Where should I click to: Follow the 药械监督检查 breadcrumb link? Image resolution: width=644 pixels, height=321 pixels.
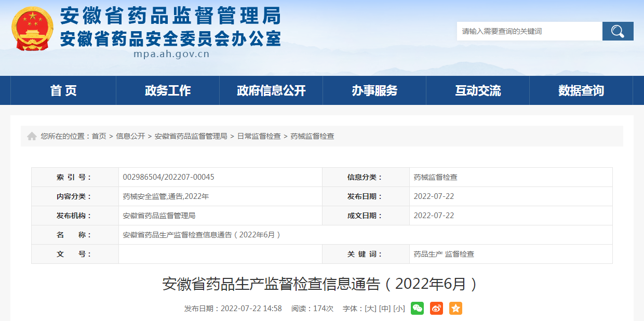(312, 136)
